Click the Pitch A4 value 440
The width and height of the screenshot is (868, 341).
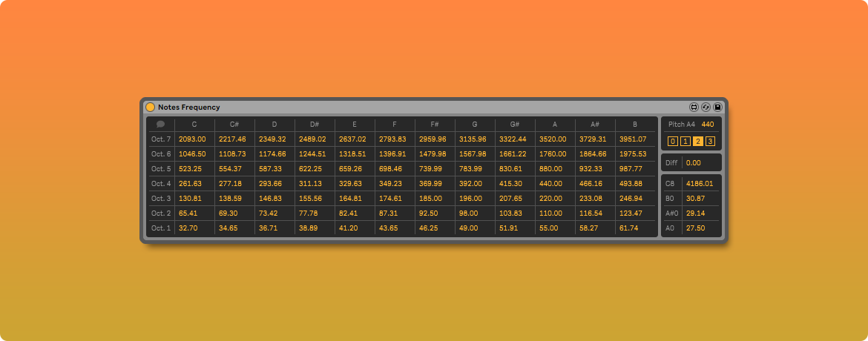[707, 125]
